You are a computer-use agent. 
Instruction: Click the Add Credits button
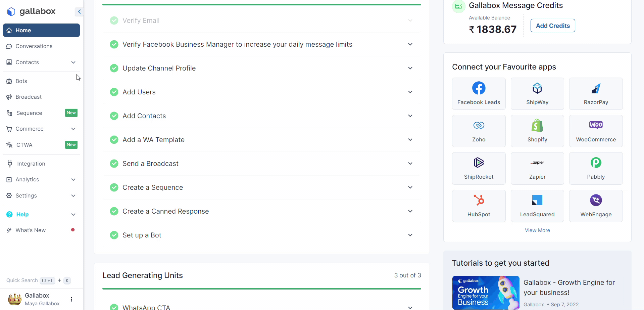552,26
